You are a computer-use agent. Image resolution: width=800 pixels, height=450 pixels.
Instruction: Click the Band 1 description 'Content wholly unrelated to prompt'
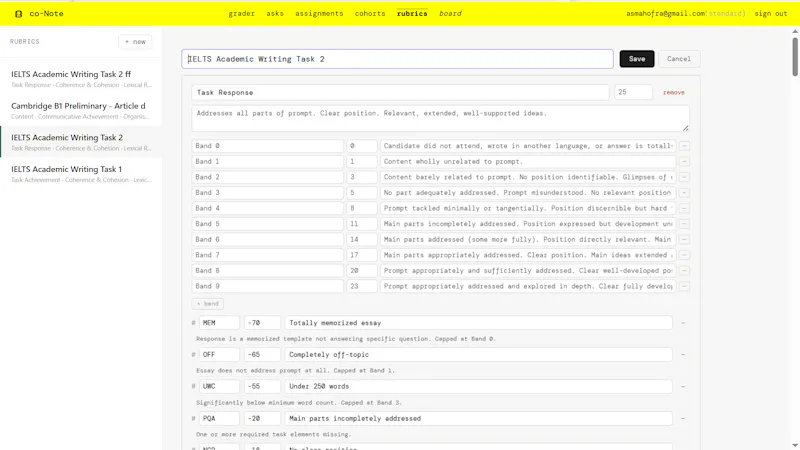(x=528, y=161)
